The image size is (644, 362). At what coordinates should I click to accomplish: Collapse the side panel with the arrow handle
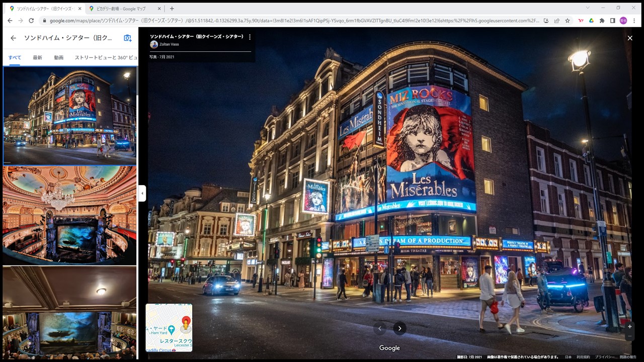pos(142,193)
